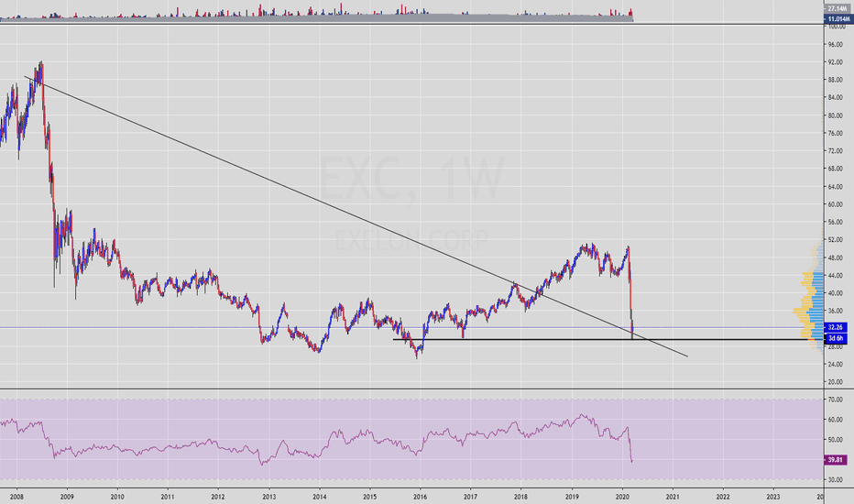Click the 2021 label on time axis
This screenshot has height=504, width=854.
[x=673, y=497]
